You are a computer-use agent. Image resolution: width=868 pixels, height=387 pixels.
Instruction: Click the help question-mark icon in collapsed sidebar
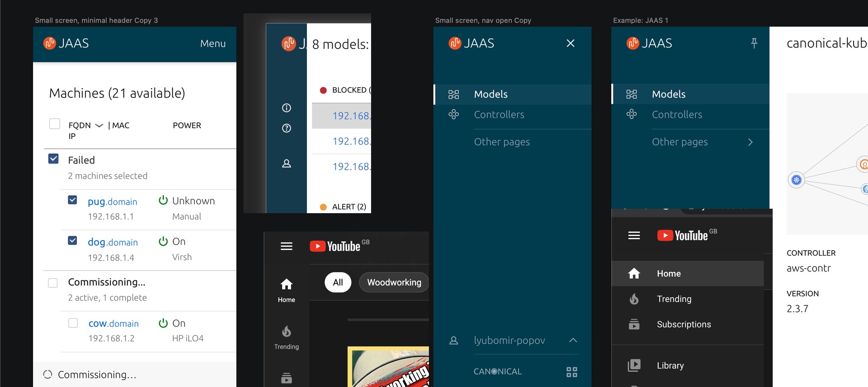coord(287,128)
